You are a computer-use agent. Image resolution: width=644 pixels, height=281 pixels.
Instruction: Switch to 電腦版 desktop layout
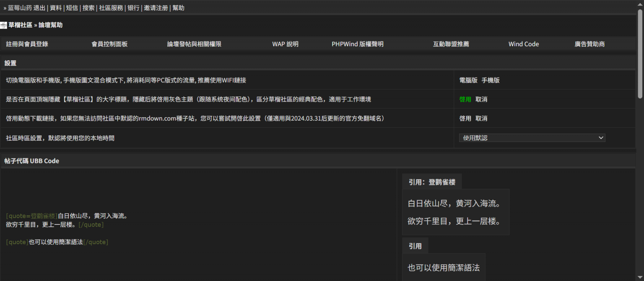point(468,80)
